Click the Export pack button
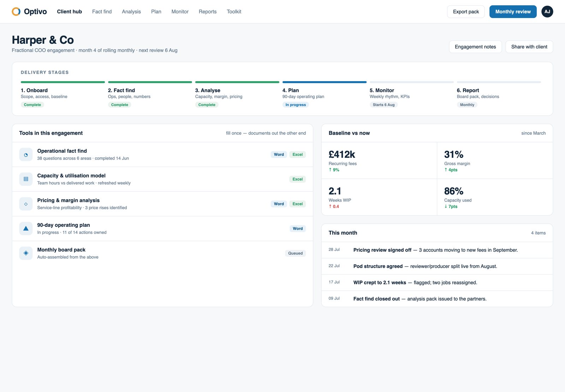The width and height of the screenshot is (565, 392). 466,12
